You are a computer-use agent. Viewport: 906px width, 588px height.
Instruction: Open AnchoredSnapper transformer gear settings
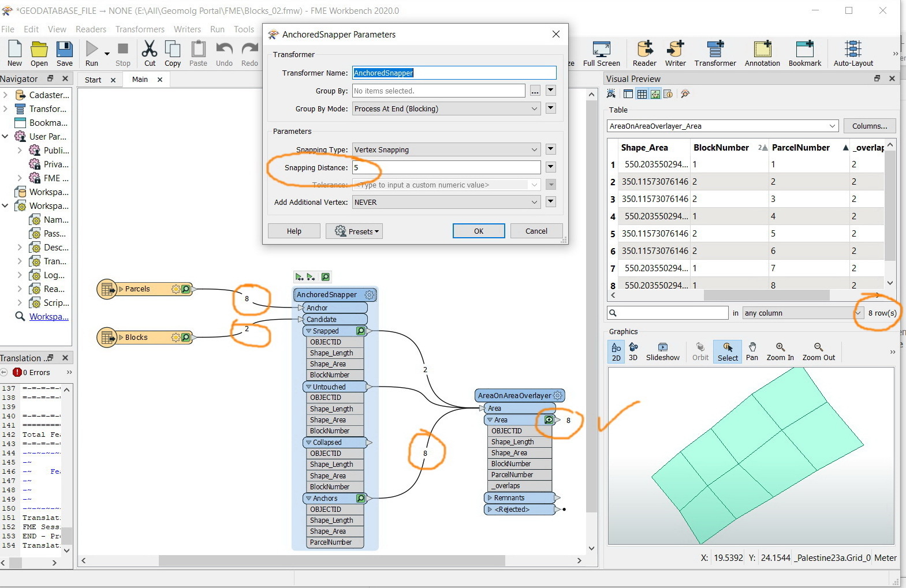point(370,295)
